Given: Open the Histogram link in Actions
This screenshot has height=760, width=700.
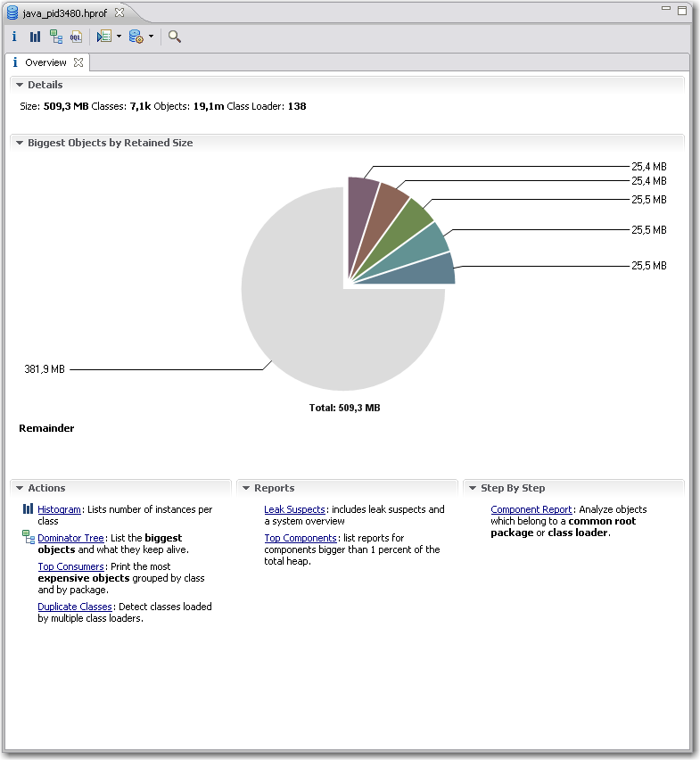Looking at the screenshot, I should pyautogui.click(x=59, y=509).
